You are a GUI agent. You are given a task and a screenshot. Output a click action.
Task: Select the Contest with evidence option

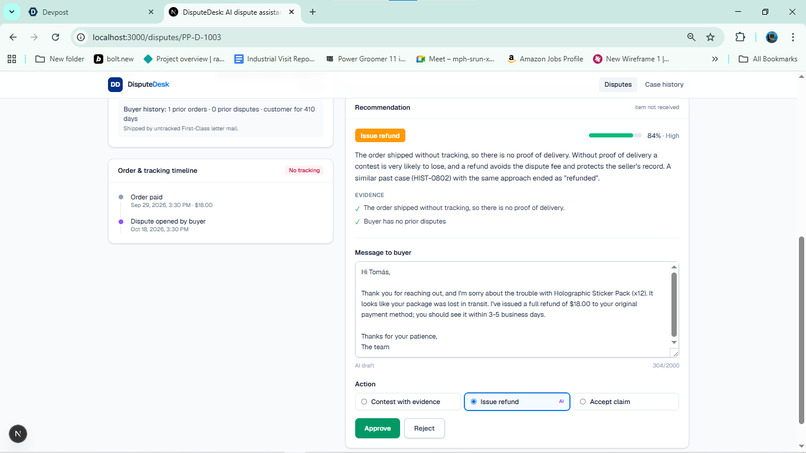(408, 402)
